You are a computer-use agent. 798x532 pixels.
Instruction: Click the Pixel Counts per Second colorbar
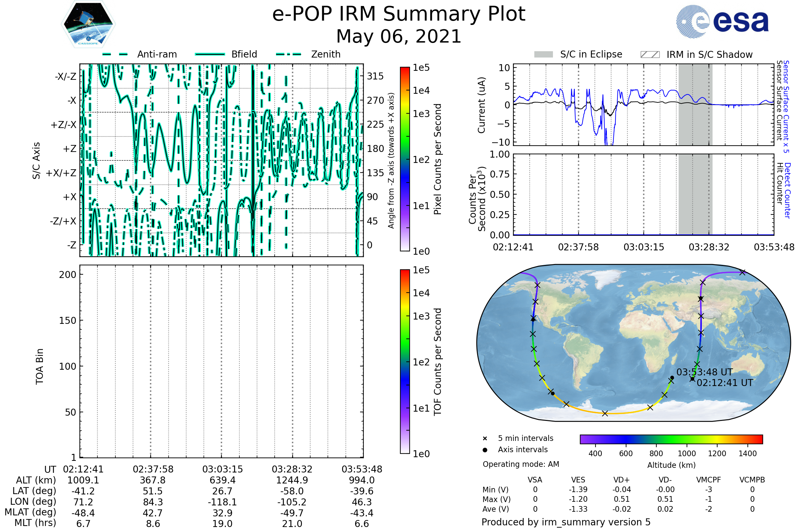click(x=405, y=159)
